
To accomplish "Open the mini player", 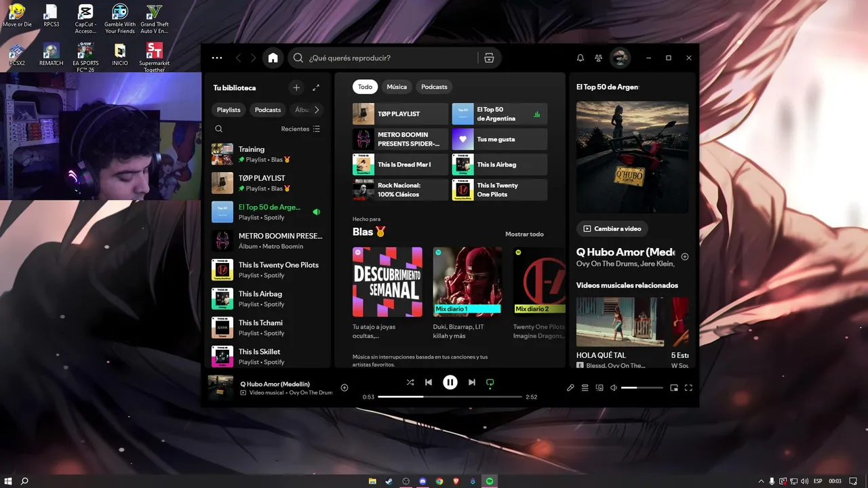I will [674, 388].
